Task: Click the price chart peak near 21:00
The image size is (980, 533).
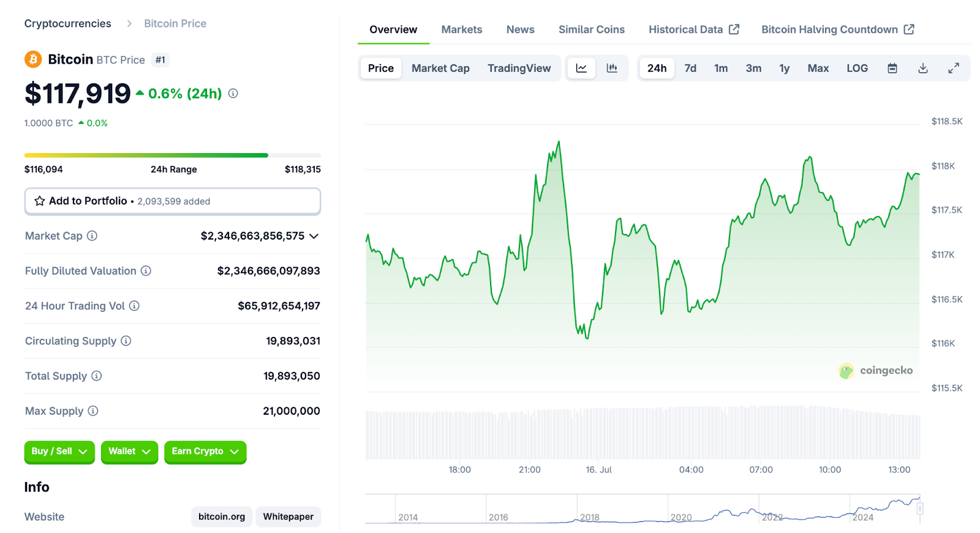Action: 559,142
